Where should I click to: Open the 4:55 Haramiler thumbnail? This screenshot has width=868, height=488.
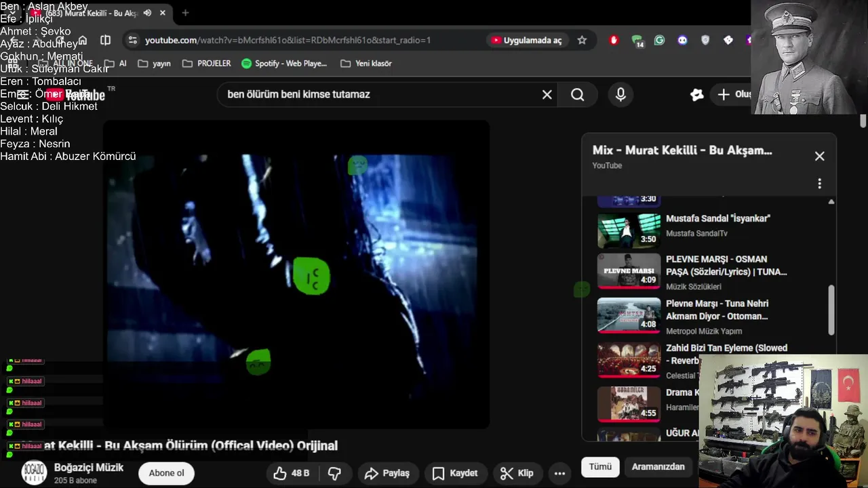coord(629,404)
